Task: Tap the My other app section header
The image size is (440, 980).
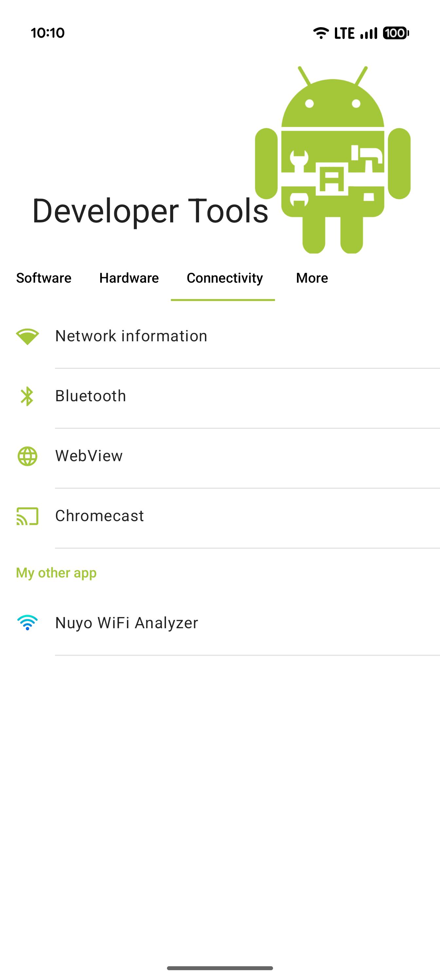Action: pyautogui.click(x=56, y=573)
